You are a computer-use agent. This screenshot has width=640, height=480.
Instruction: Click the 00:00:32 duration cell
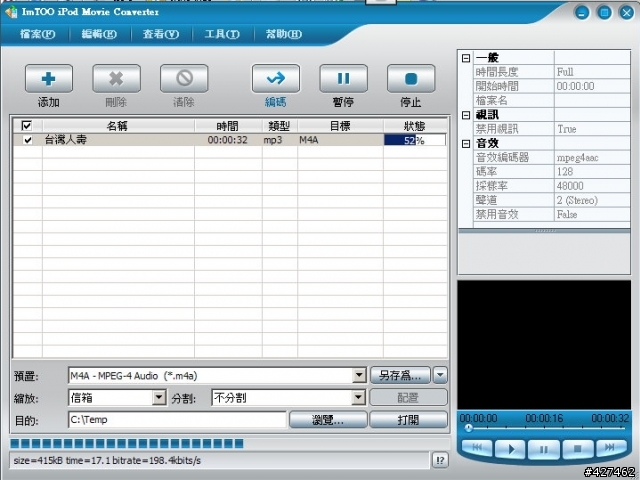pyautogui.click(x=228, y=140)
